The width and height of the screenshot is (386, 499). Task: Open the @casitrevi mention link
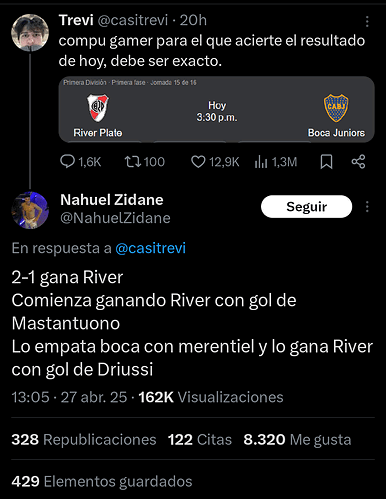click(x=150, y=248)
